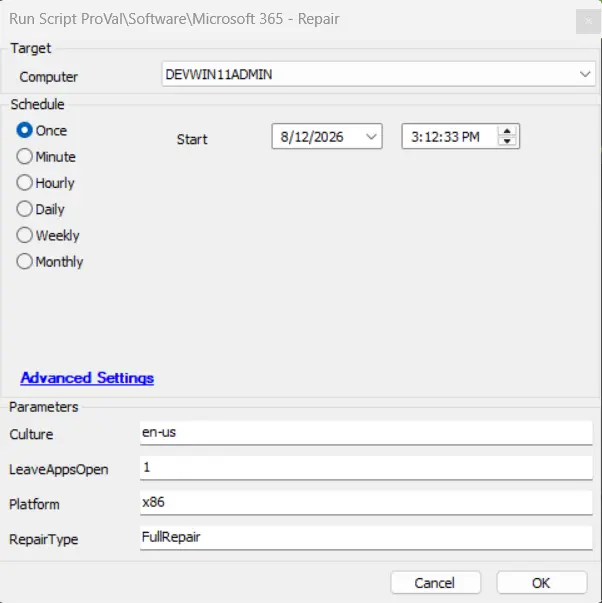The height and width of the screenshot is (603, 602).
Task: Click the LeaveAppsOpen label text
Action: point(59,470)
